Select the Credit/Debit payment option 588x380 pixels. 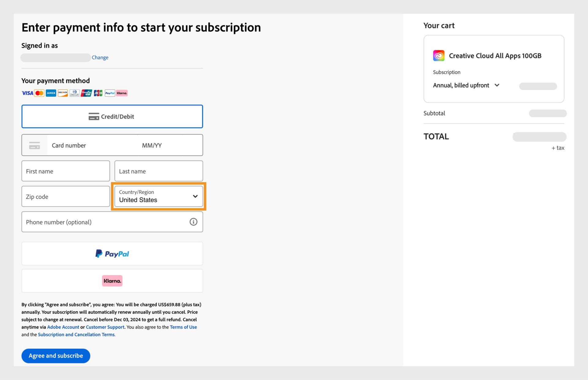click(x=112, y=116)
